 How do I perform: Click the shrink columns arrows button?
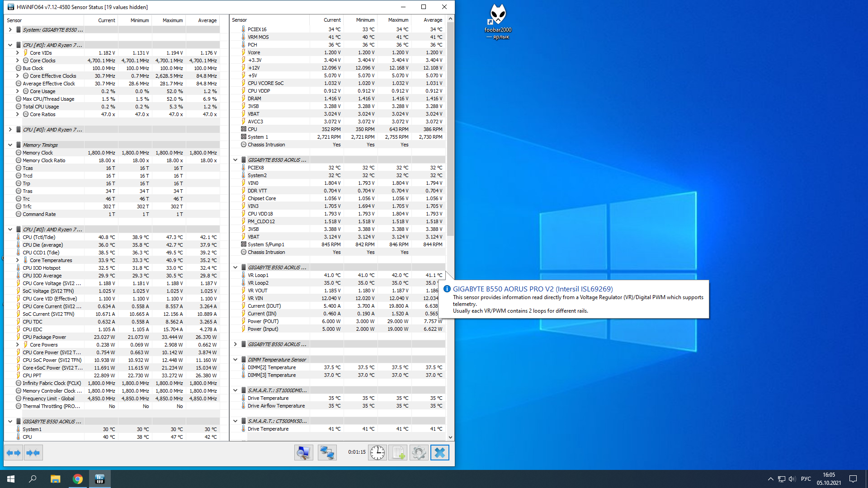[x=33, y=452]
